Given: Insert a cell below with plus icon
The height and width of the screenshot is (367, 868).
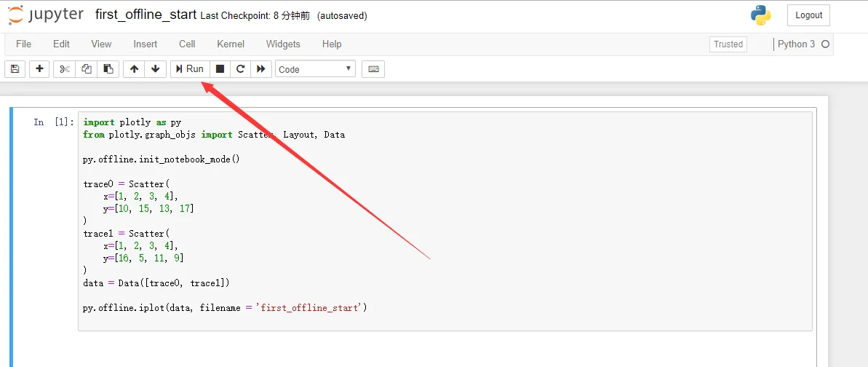Looking at the screenshot, I should point(39,69).
